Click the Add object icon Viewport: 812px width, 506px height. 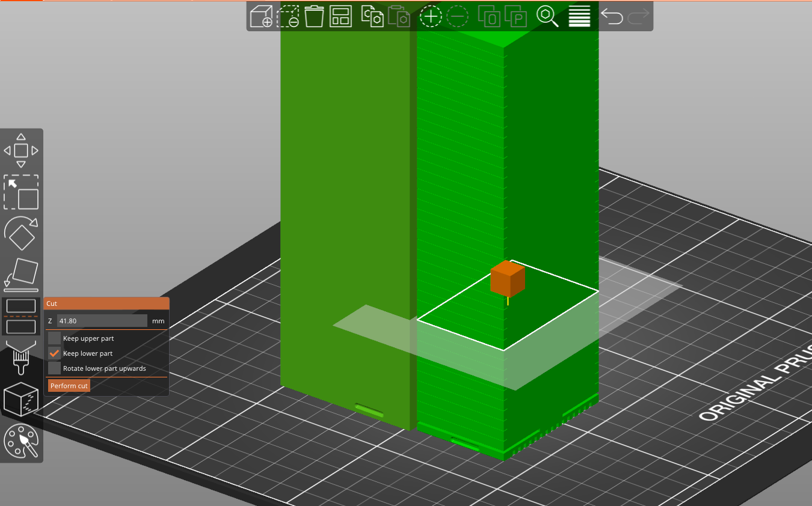[261, 16]
